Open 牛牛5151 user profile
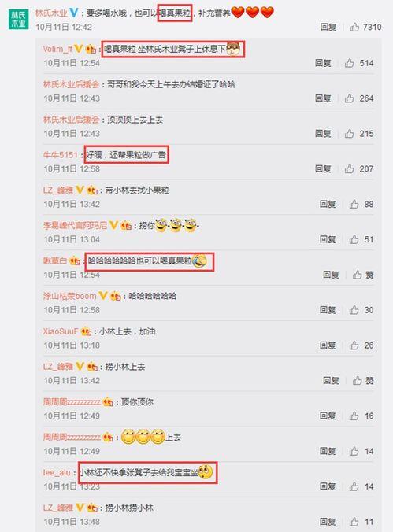 tap(61, 155)
